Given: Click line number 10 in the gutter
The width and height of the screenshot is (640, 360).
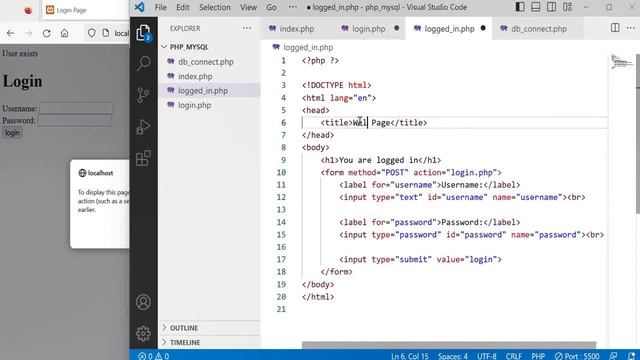Looking at the screenshot, I should pos(281,172).
